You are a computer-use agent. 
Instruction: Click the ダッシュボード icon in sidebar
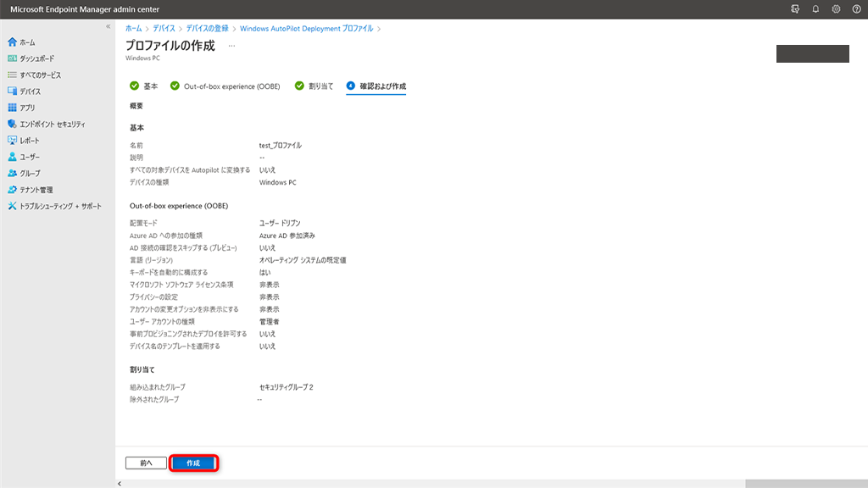point(12,58)
